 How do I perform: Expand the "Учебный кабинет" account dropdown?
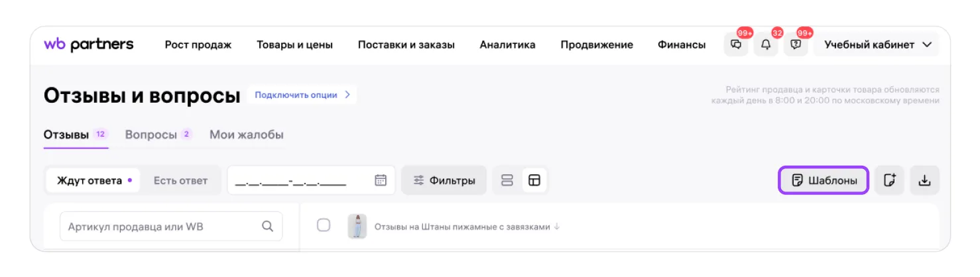[877, 45]
